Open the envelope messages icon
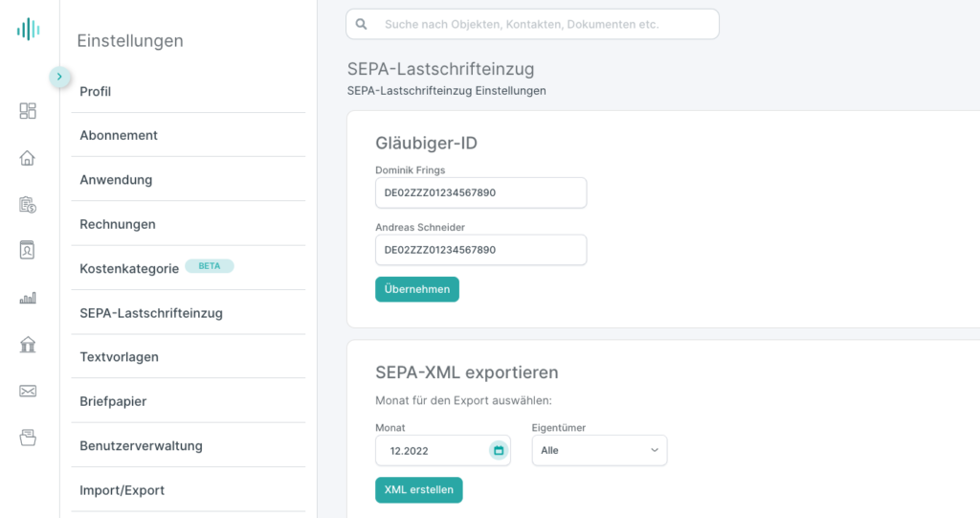The height and width of the screenshot is (518, 980). click(28, 391)
